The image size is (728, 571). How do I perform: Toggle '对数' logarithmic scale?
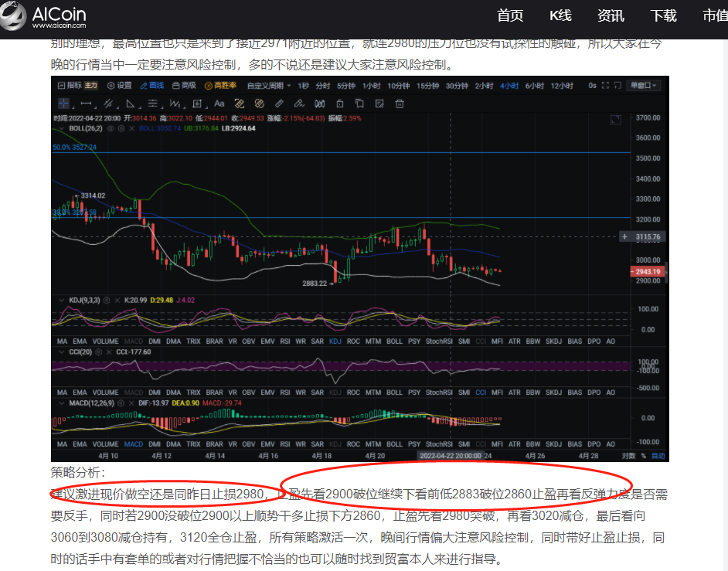point(629,456)
